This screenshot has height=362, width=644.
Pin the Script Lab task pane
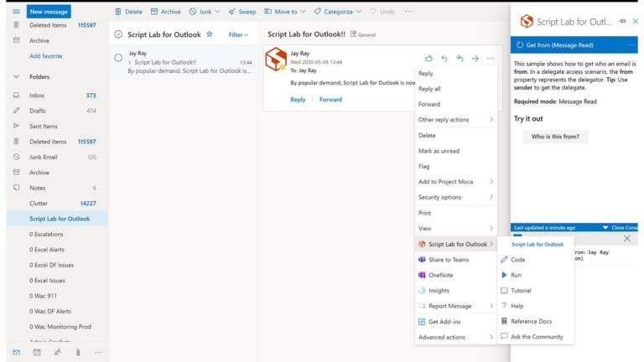pyautogui.click(x=623, y=21)
